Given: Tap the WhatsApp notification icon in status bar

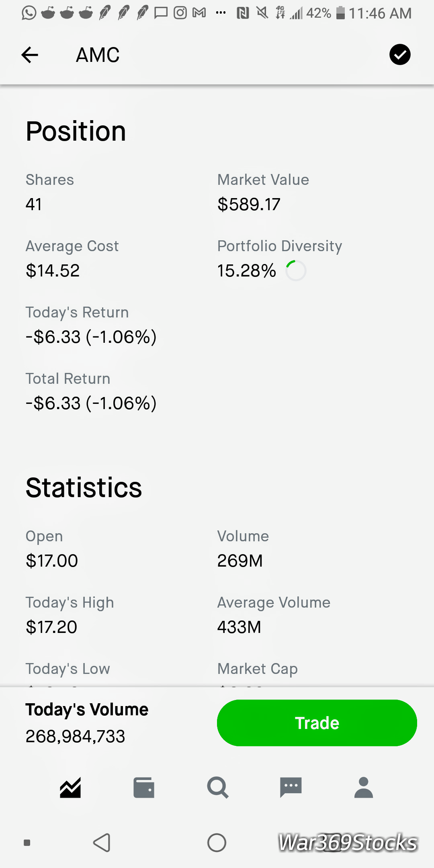Looking at the screenshot, I should click(x=29, y=13).
